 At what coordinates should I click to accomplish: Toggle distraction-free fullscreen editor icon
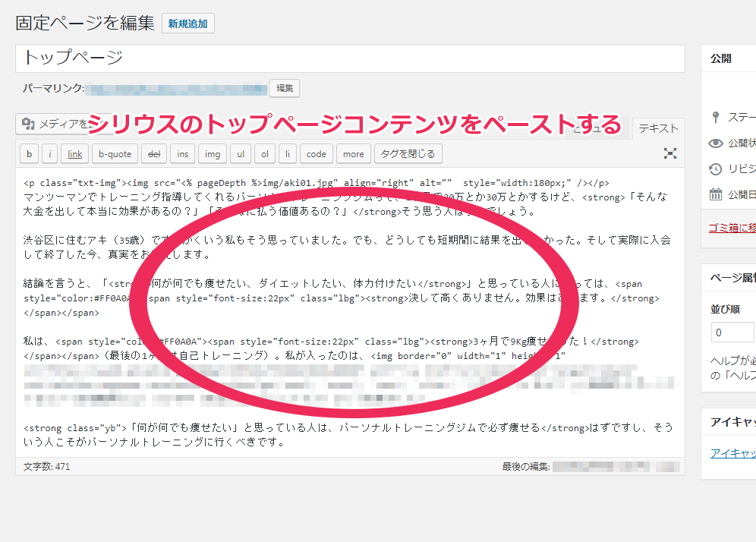[x=669, y=154]
